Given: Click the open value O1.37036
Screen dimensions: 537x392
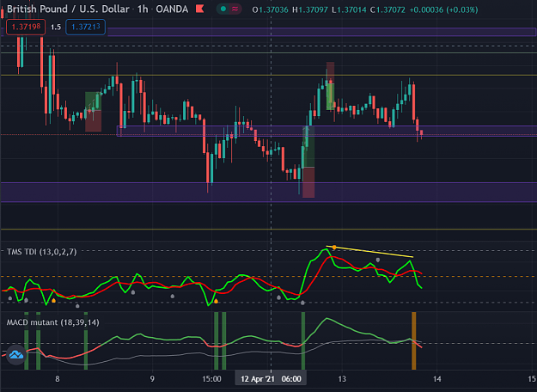Looking at the screenshot, I should (270, 9).
